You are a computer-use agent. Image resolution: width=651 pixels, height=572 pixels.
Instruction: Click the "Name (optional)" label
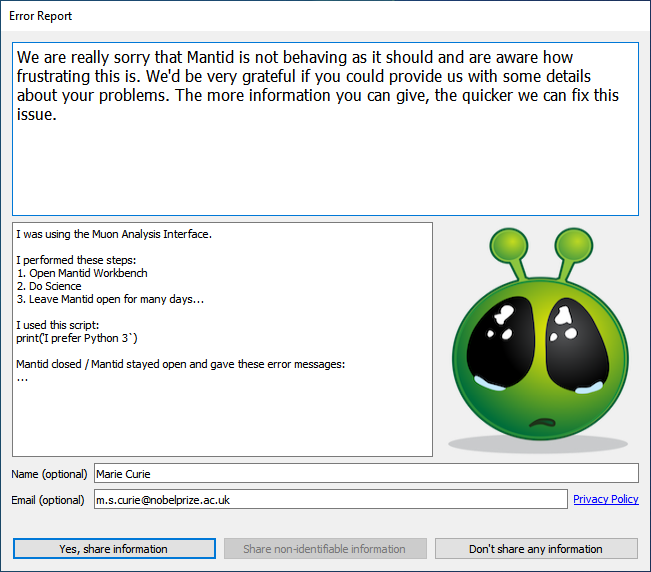[x=49, y=473]
